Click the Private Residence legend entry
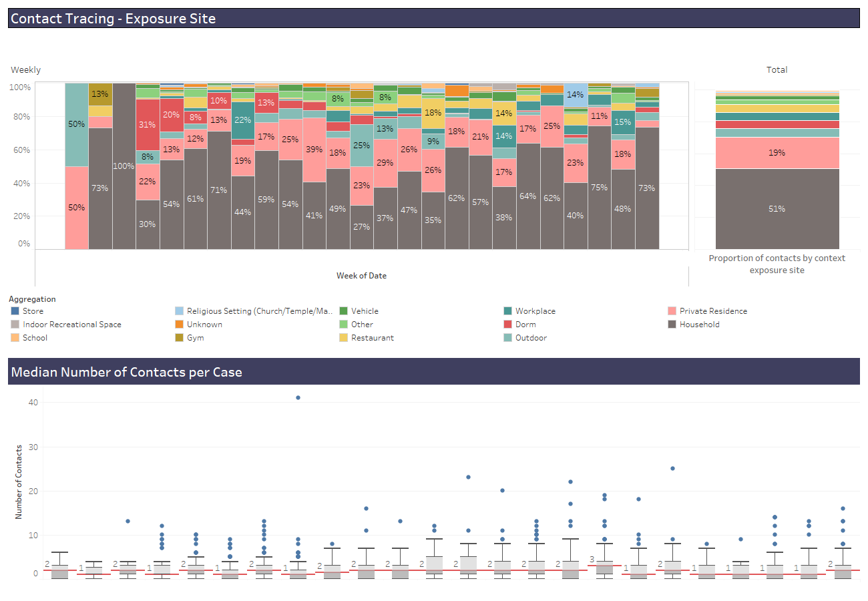The image size is (868, 601). pyautogui.click(x=713, y=311)
